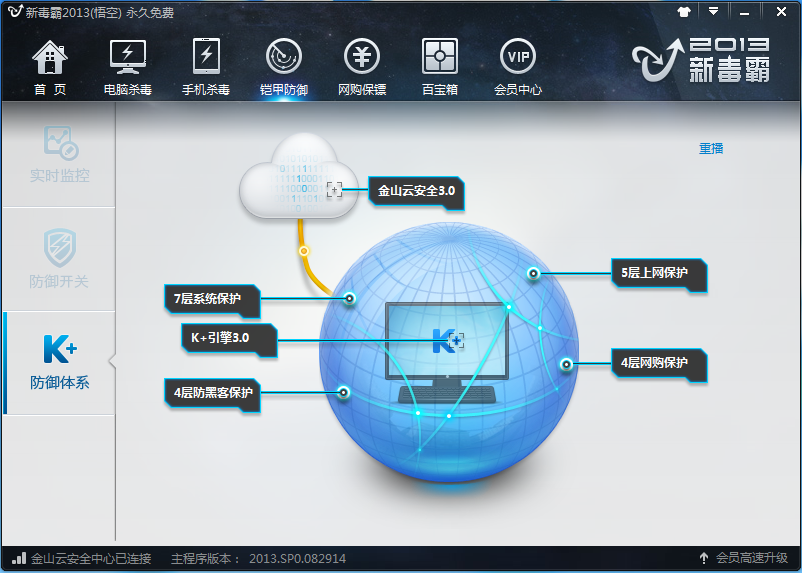The width and height of the screenshot is (802, 573).
Task: Click the title bar app logo icon
Action: pos(15,11)
